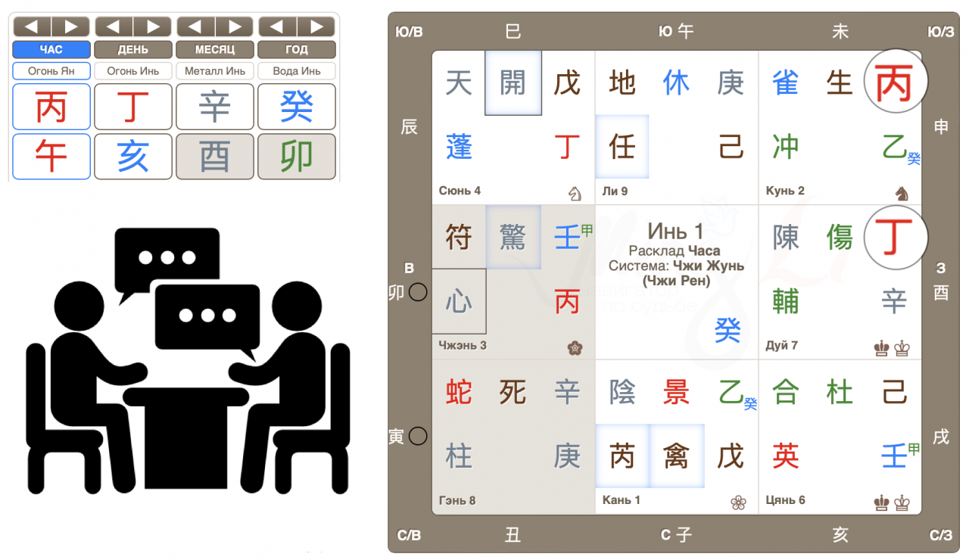Click the outlined flower icon in Кань 1 palace

738,502
